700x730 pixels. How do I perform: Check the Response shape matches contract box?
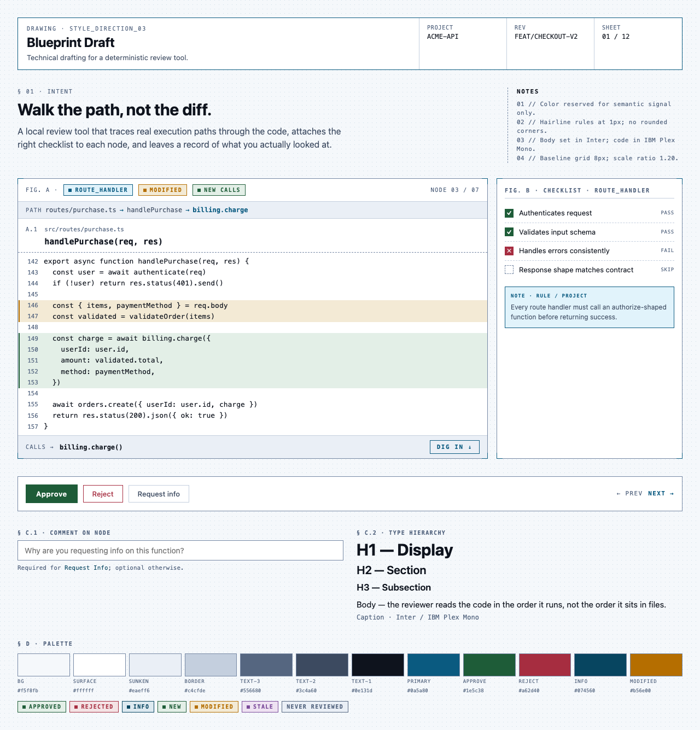pos(509,270)
